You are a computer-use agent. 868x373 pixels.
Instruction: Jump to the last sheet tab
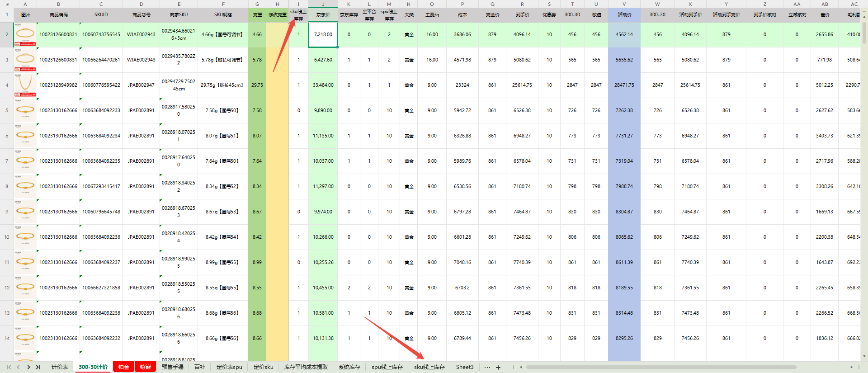click(38, 367)
